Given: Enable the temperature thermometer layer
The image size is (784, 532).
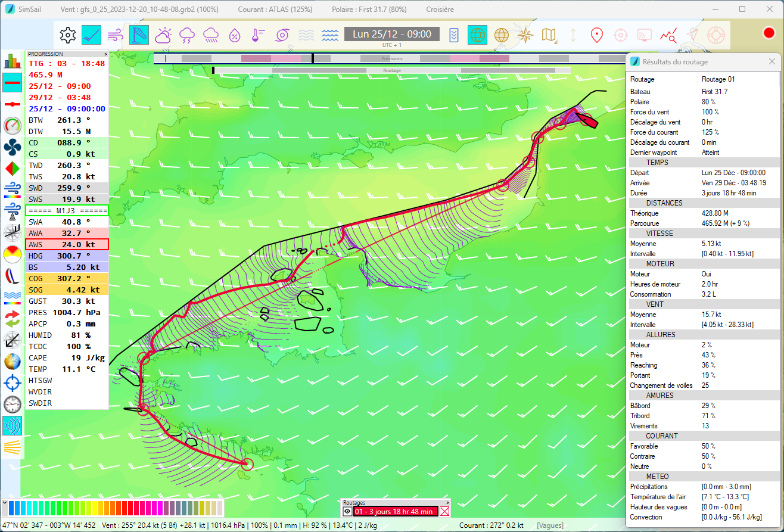Looking at the screenshot, I should (257, 35).
